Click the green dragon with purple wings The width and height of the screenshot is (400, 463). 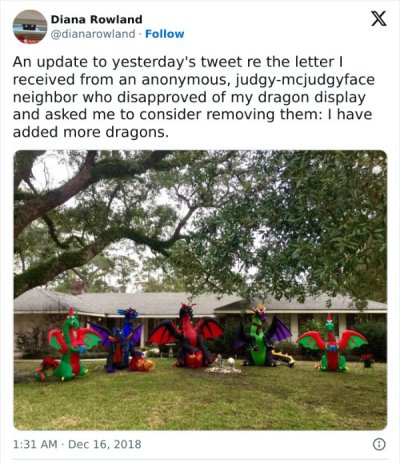(x=263, y=336)
